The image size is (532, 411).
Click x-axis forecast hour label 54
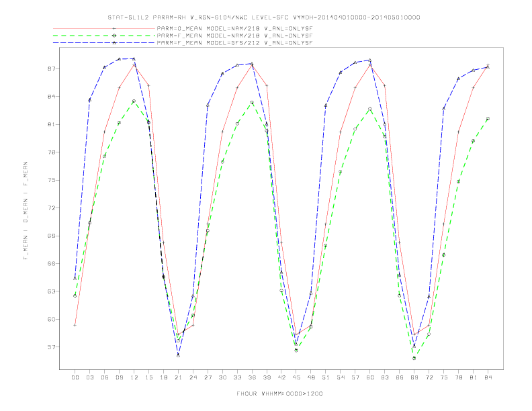(x=341, y=377)
